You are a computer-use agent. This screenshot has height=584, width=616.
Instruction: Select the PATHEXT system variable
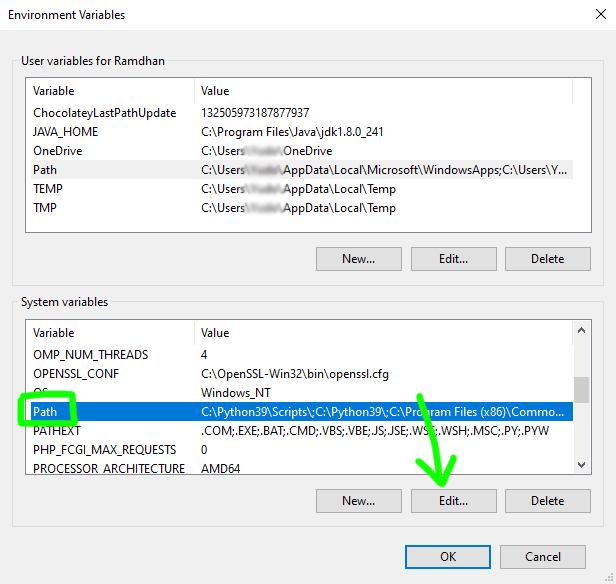click(56, 431)
